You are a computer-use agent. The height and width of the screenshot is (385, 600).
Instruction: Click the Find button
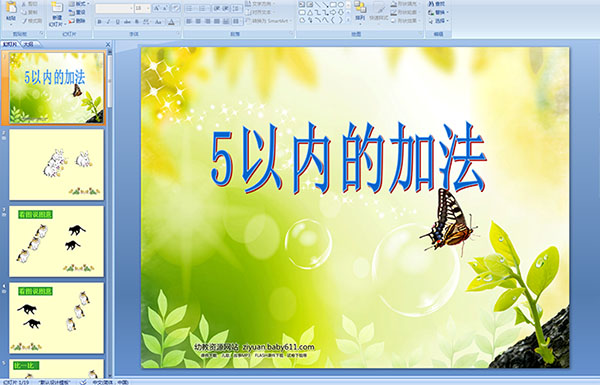437,4
